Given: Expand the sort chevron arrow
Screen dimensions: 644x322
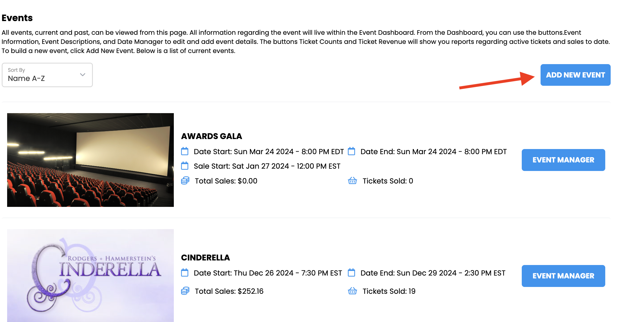Looking at the screenshot, I should 83,75.
